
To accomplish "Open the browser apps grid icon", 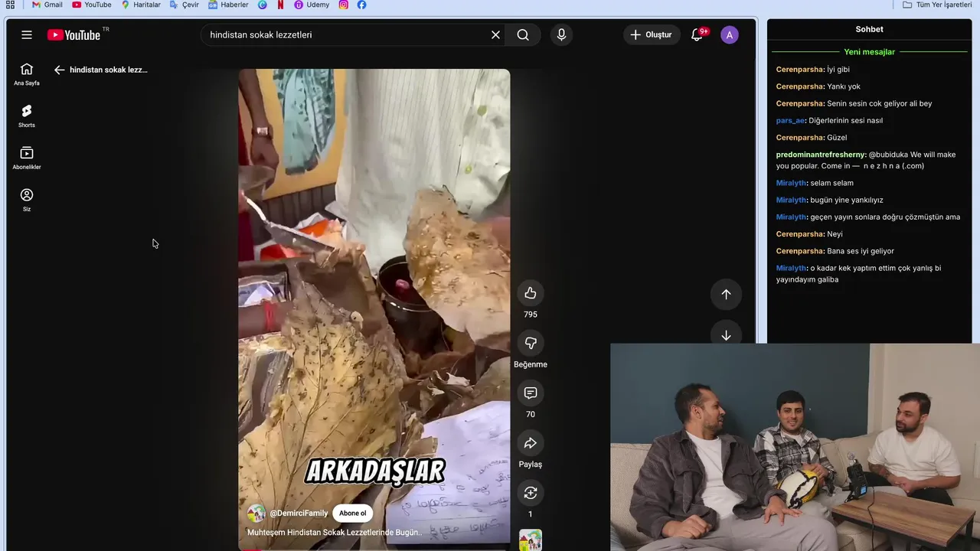I will click(x=10, y=5).
